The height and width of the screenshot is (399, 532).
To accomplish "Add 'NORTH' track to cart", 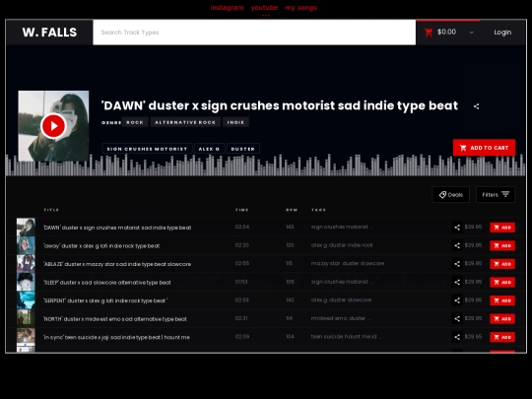I will click(502, 319).
